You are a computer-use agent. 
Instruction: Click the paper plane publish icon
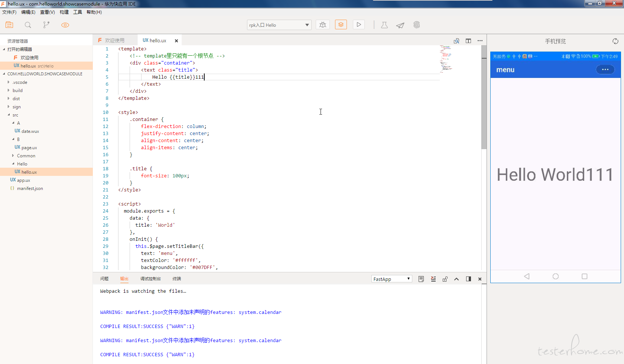pos(400,25)
